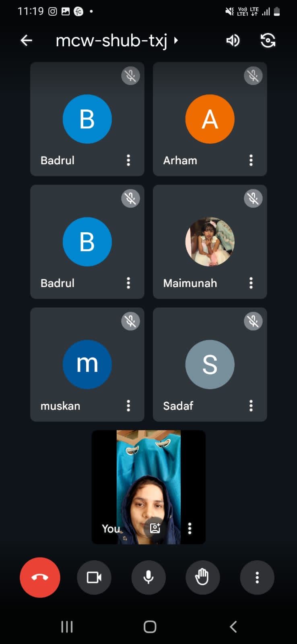Open more options in bottom call bar
The image size is (297, 644).
[x=257, y=577]
